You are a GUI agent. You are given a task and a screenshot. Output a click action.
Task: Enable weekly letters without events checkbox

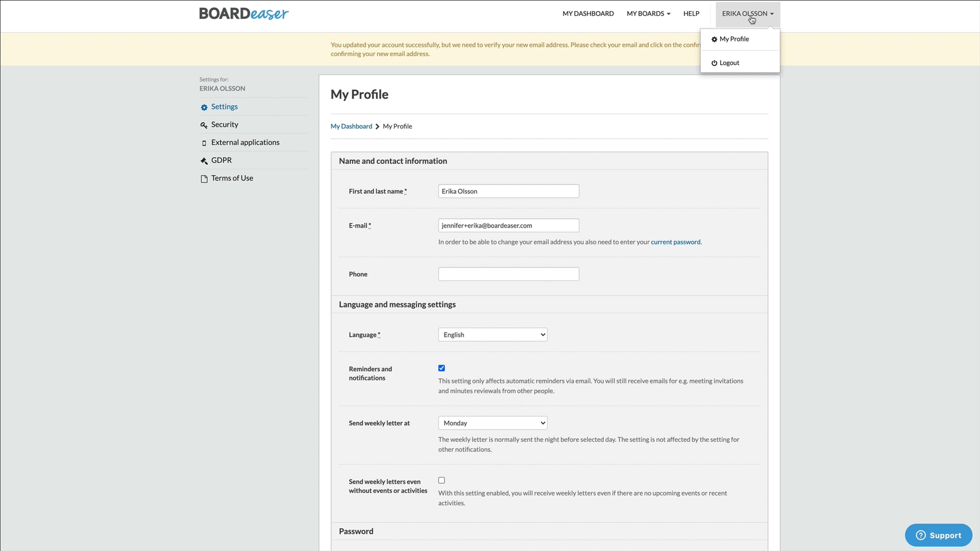[x=441, y=480]
